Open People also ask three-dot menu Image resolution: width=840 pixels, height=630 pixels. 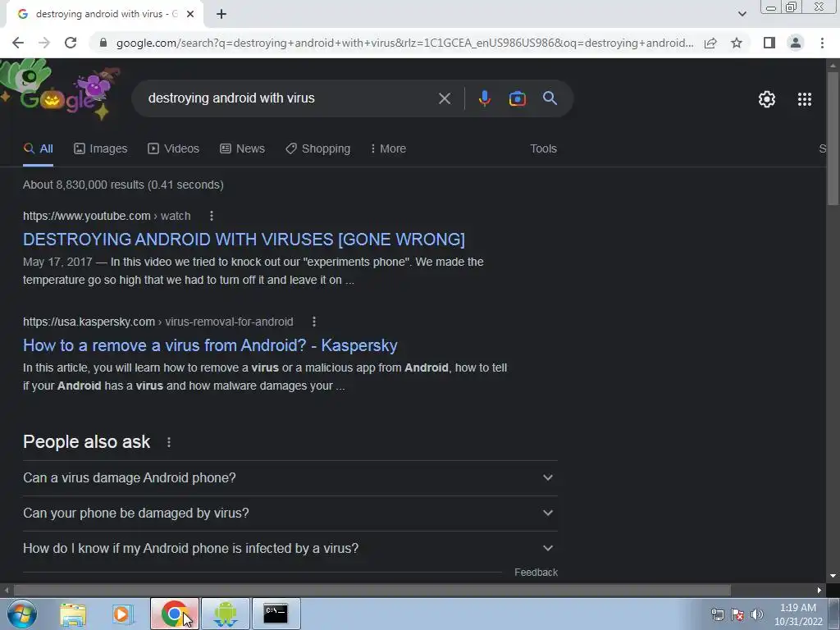point(169,442)
